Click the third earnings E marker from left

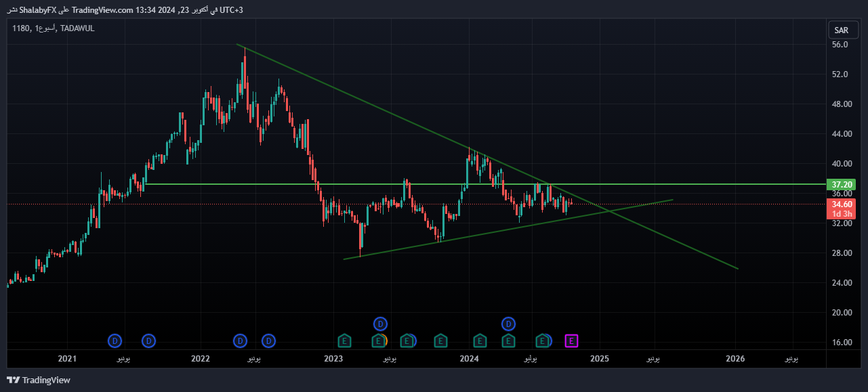click(407, 341)
